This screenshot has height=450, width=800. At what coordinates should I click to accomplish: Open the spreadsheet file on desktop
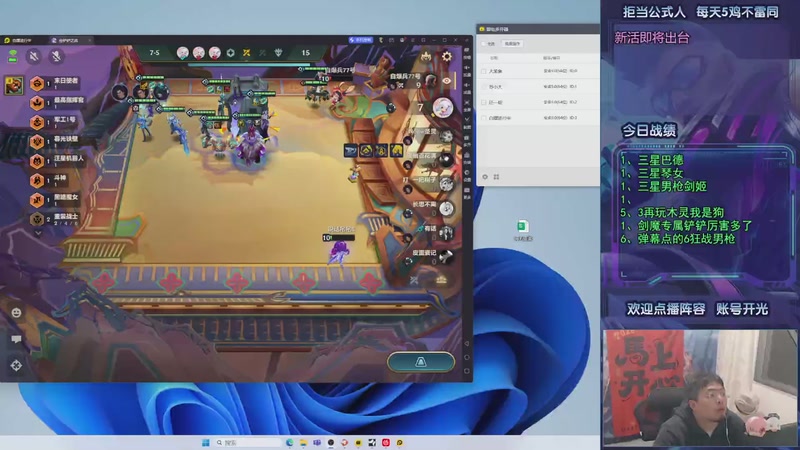tap(522, 230)
